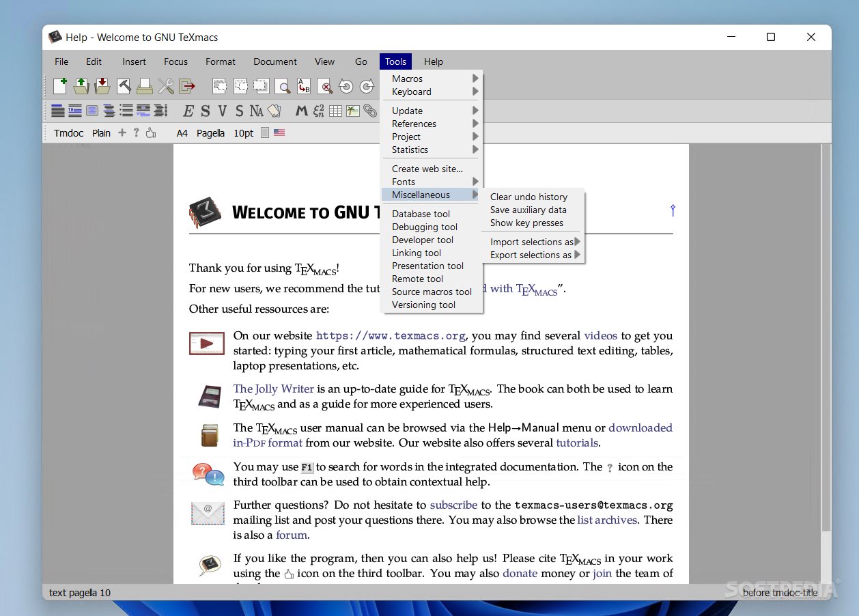Open the Format menu
Viewport: 859px width, 616px height.
tap(221, 61)
